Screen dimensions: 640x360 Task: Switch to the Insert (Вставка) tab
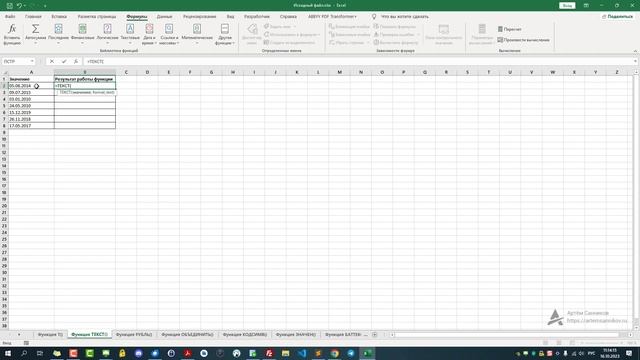59,16
